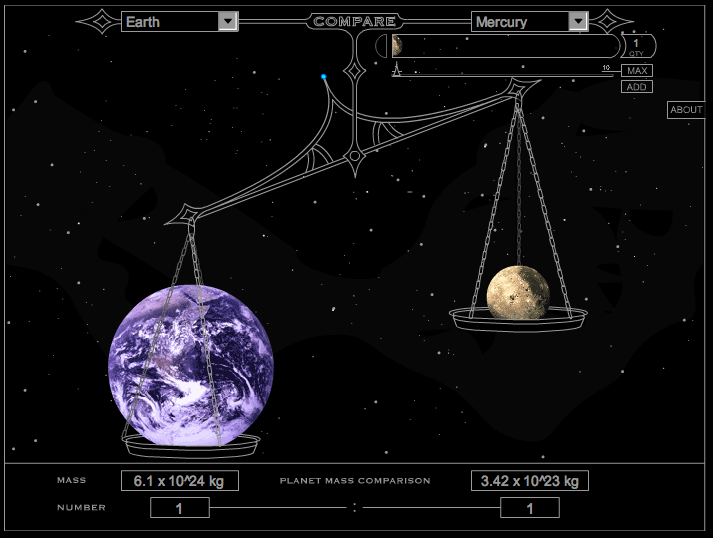The image size is (713, 538).
Task: Click the Earth selection combo box
Action: (x=170, y=21)
